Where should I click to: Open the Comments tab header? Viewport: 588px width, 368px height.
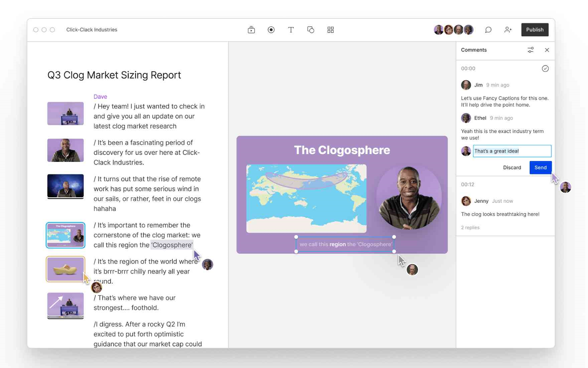click(x=474, y=50)
